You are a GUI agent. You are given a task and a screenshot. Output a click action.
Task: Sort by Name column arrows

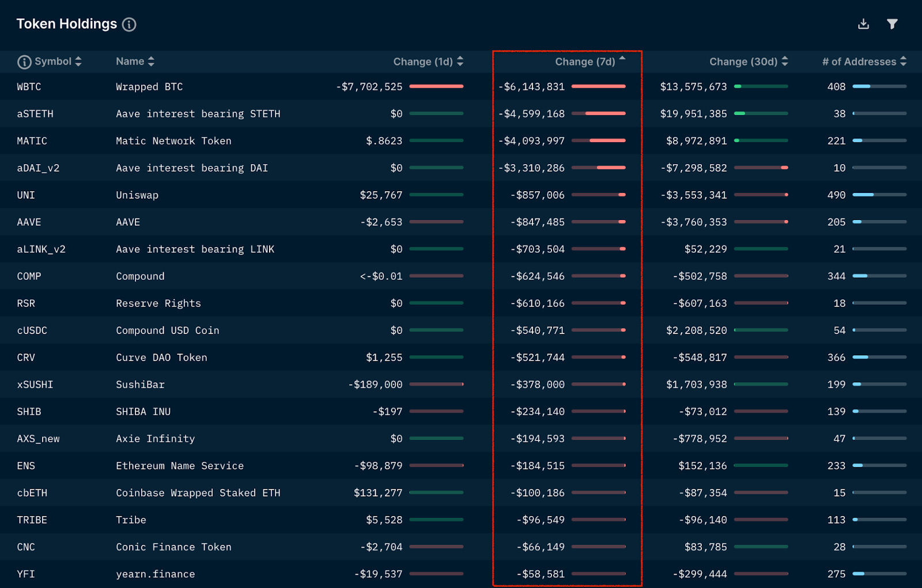151,61
